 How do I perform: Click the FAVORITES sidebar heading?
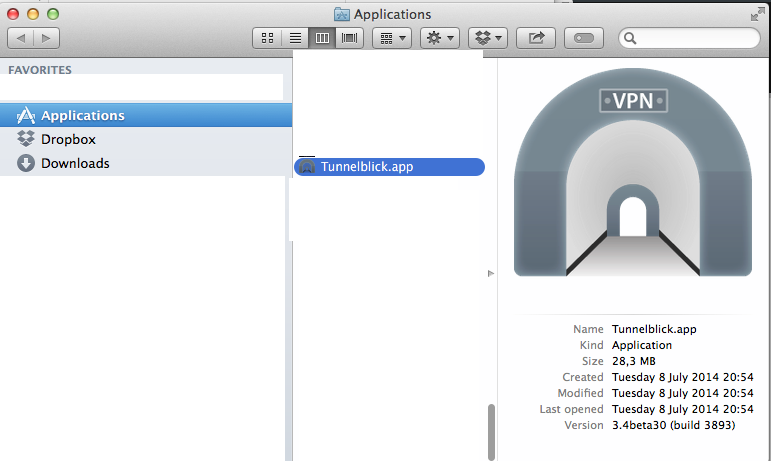click(x=40, y=70)
